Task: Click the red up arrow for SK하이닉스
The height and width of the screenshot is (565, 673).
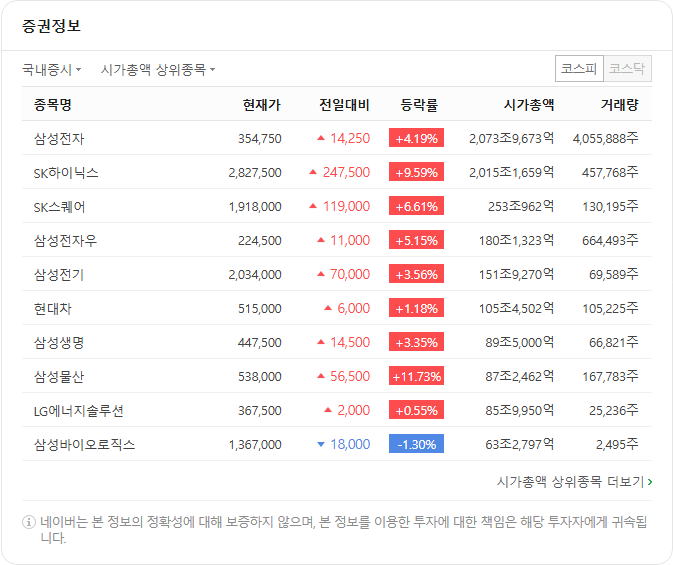Action: coord(313,172)
